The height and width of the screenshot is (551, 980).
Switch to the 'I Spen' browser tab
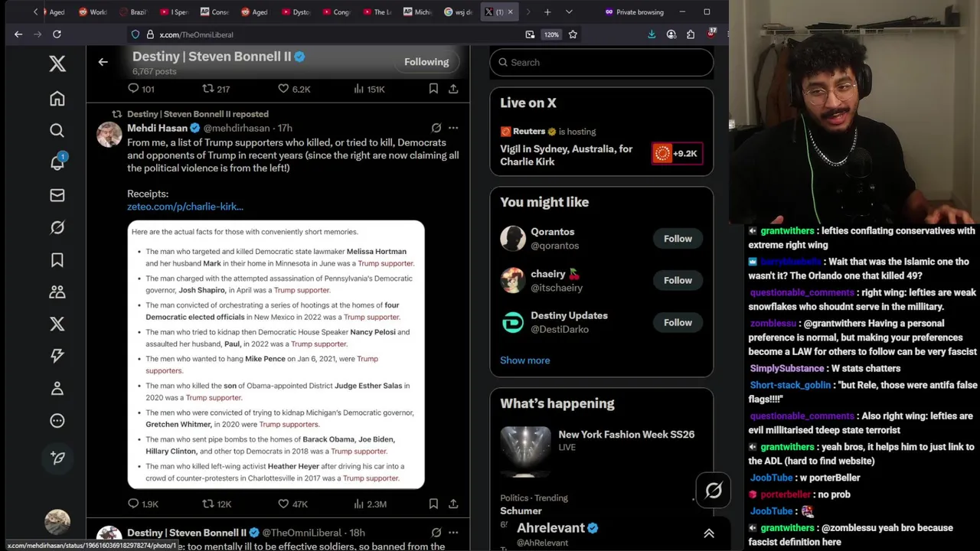(x=175, y=12)
